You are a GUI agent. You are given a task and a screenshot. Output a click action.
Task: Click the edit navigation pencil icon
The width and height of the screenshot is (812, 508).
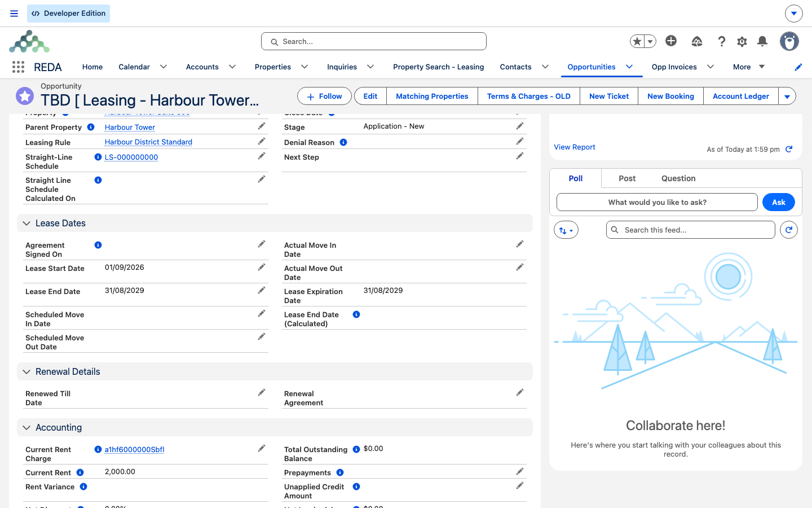[798, 67]
